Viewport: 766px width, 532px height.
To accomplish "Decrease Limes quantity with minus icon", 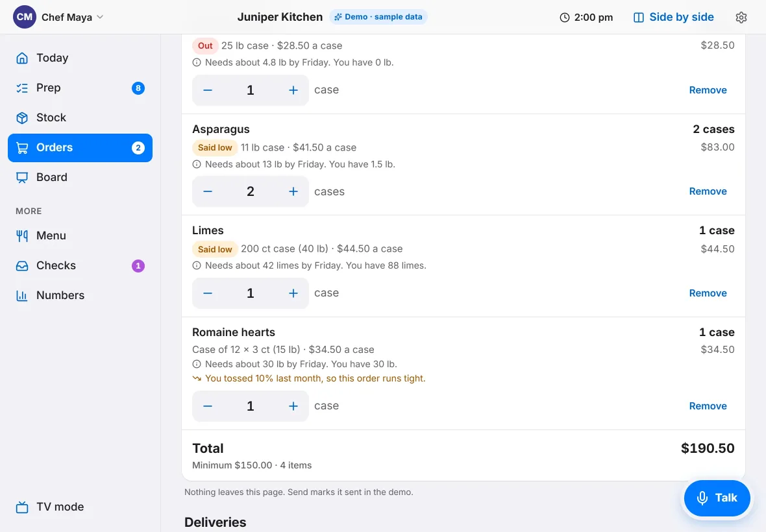I will (208, 293).
